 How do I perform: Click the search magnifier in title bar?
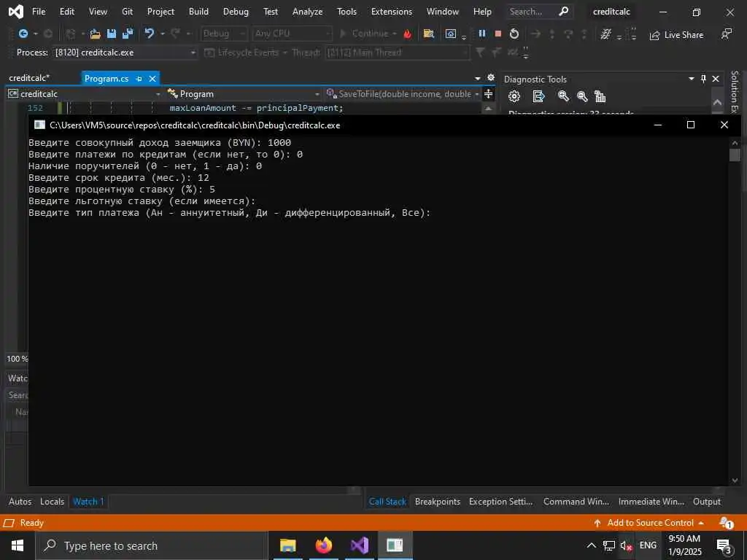coord(564,12)
